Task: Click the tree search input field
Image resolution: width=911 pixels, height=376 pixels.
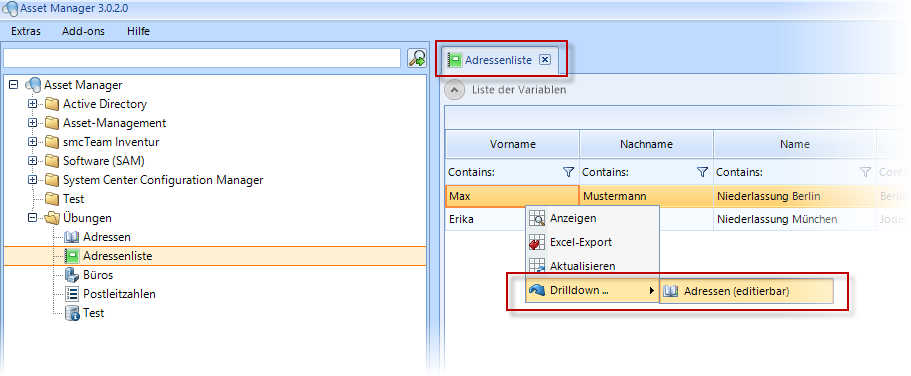Action: click(202, 58)
